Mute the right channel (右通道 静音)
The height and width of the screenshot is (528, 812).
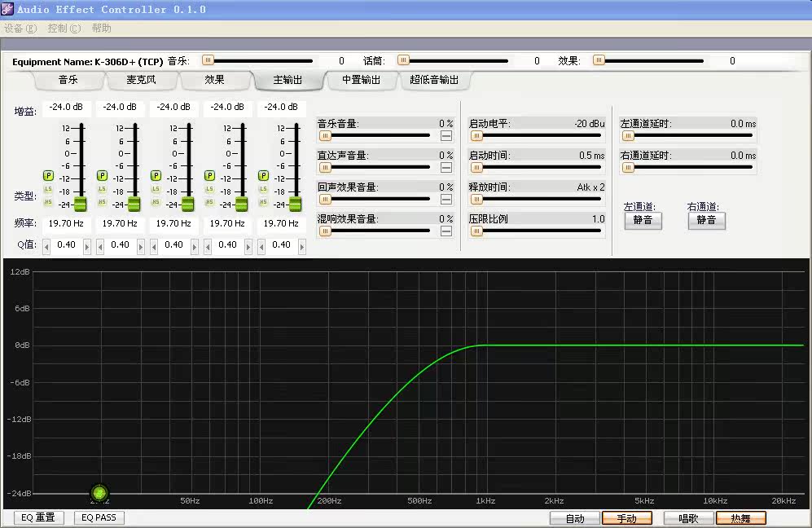click(706, 221)
